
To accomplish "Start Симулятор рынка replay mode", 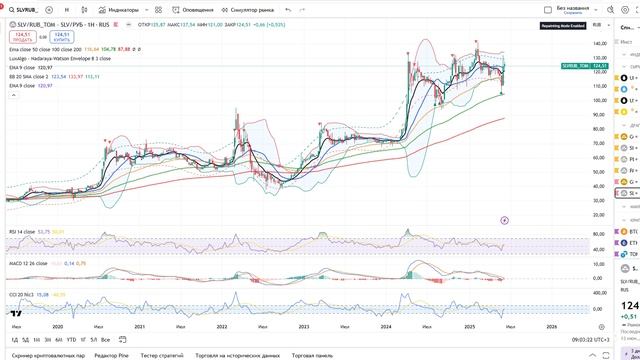I will coord(247,10).
